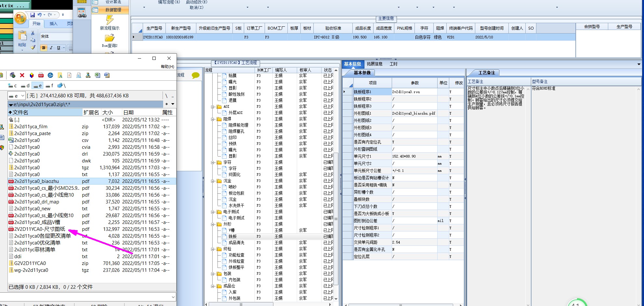Click the yellow speech bubble comment icon
The image size is (644, 306).
click(x=196, y=76)
